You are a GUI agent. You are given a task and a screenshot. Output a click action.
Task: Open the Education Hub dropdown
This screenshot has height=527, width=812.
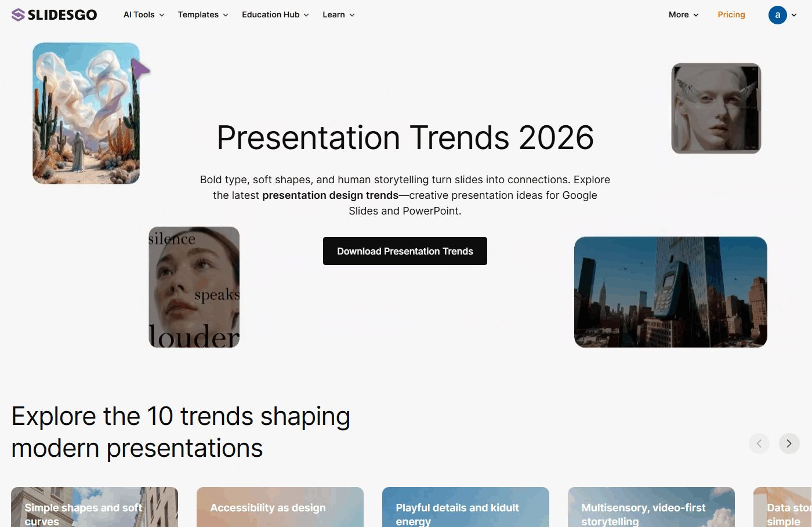(275, 14)
